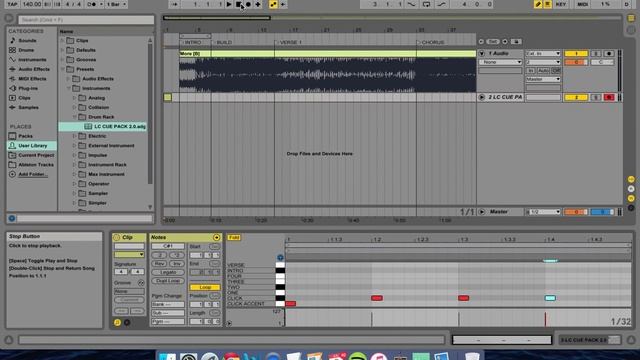The image size is (640, 360).
Task: Toggle clip activator circle in Clip box
Action: (117, 237)
